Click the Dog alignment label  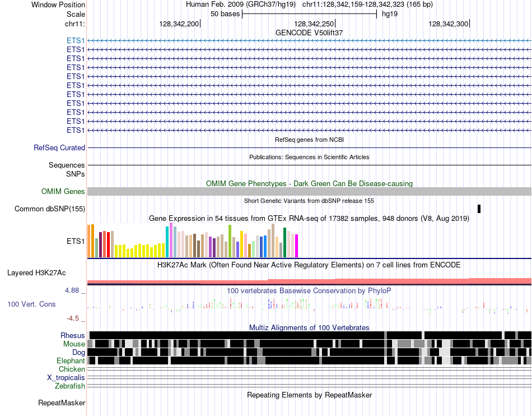(78, 353)
